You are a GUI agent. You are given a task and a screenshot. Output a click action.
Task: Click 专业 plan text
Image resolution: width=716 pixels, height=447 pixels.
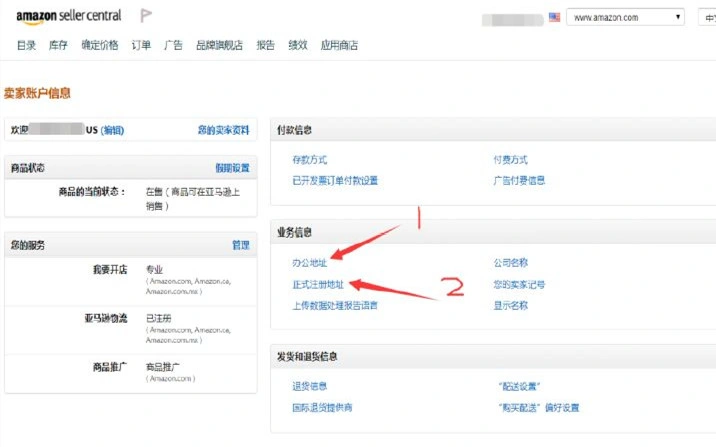tap(154, 270)
